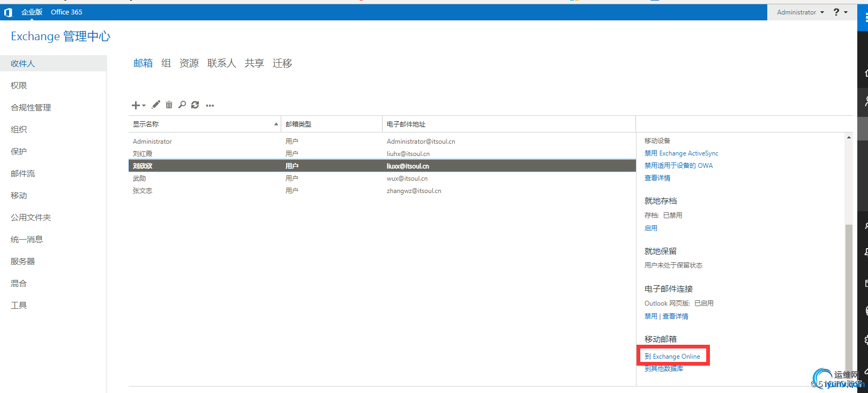Expand the Administrator account dropdown
Screen dimensions: 868x393
click(800, 12)
